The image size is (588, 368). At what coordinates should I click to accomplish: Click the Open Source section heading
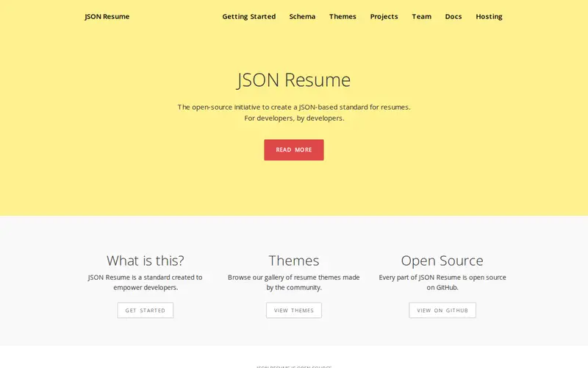[x=442, y=261]
